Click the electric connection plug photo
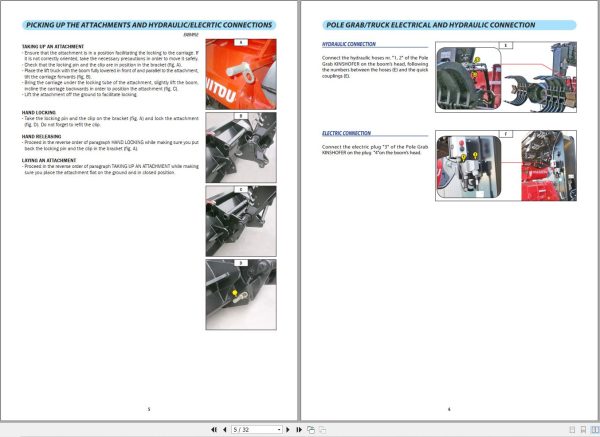 [x=506, y=165]
